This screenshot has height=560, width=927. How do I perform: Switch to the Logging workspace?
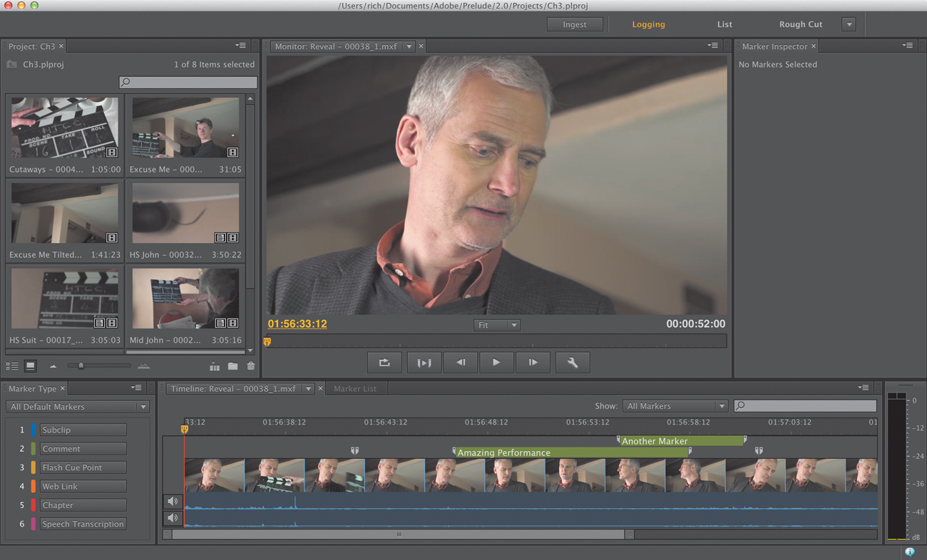pyautogui.click(x=648, y=24)
